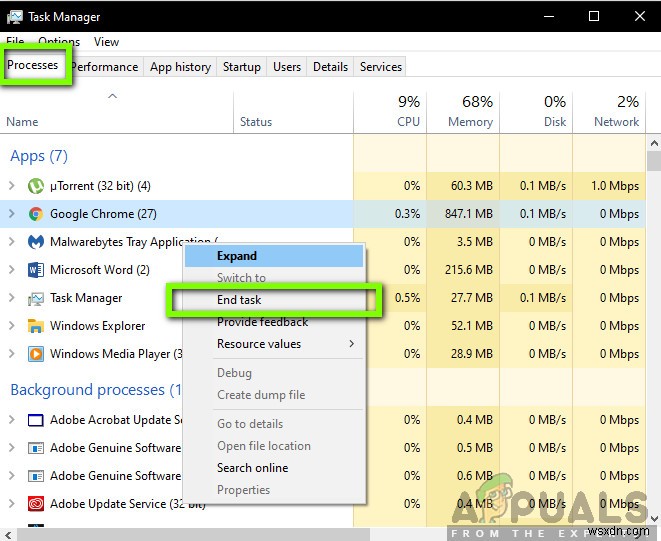
Task: Expand the µTorrent process group
Action: 12,186
